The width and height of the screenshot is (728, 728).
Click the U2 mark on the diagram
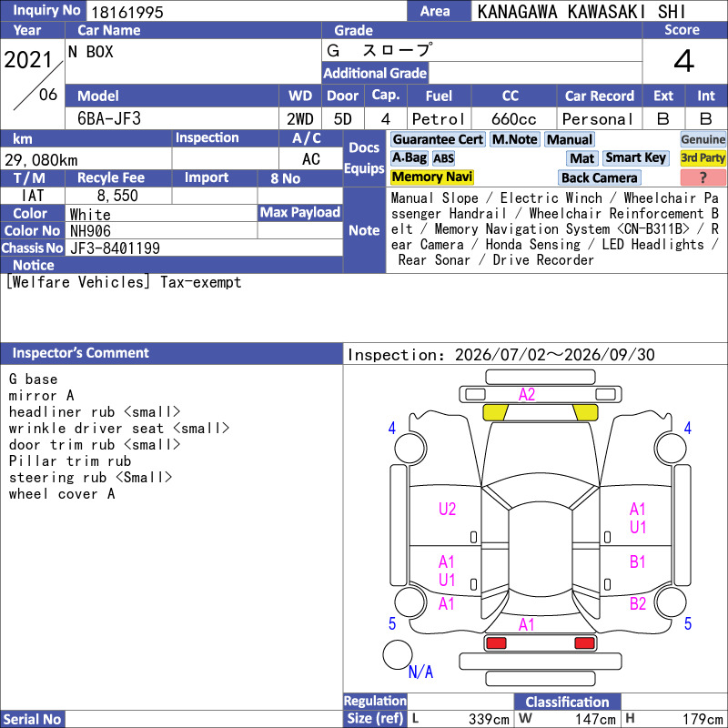(x=447, y=510)
